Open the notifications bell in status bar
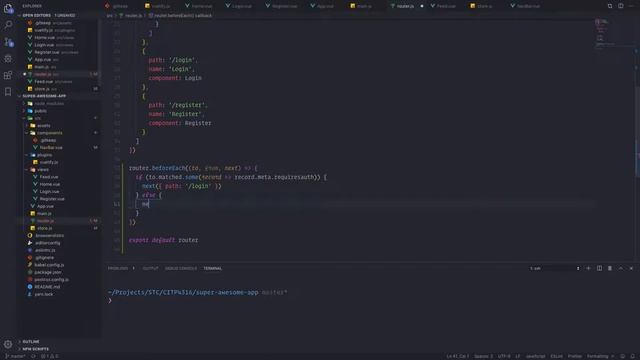Screen dimensions: 640x360 point(633,356)
